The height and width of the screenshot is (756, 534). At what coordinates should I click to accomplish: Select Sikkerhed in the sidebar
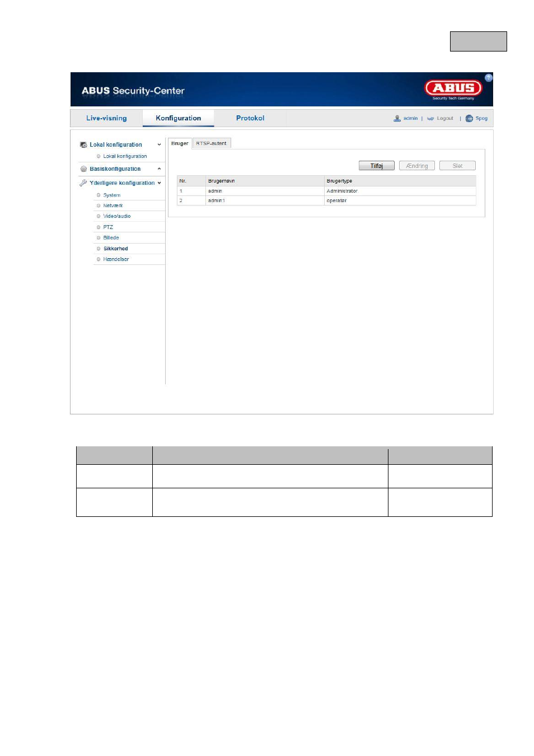[115, 249]
